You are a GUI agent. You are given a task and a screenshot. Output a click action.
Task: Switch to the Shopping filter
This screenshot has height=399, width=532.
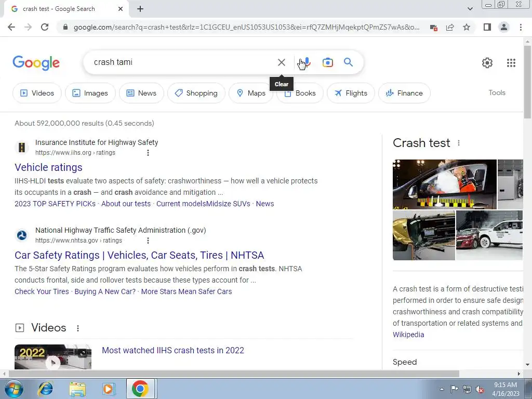[x=196, y=93]
